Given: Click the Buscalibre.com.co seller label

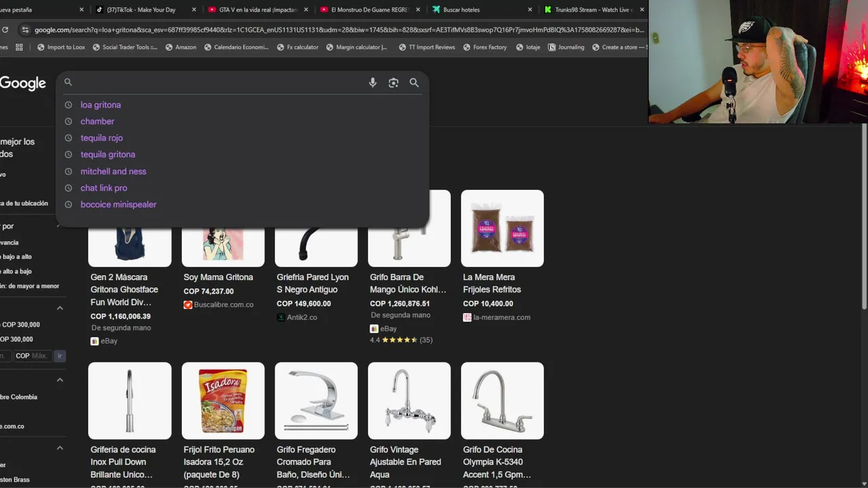Looking at the screenshot, I should [223, 305].
